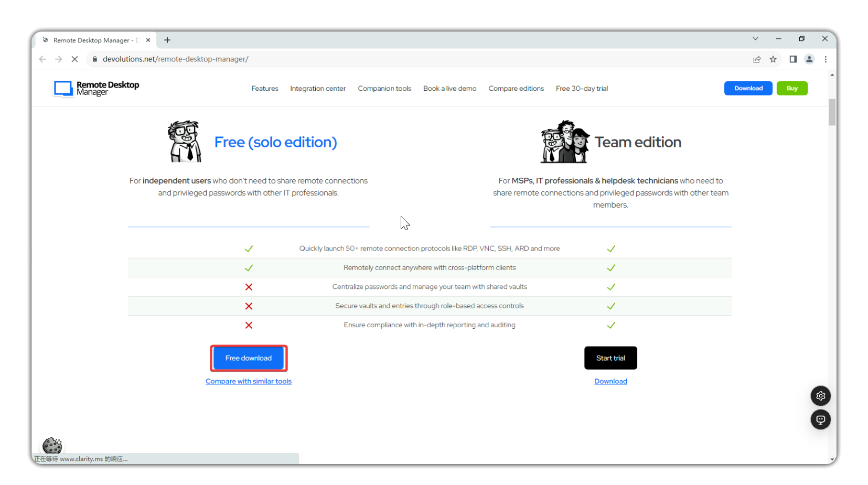Open the Chrome three-dot menu
The height and width of the screenshot is (485, 868).
pyautogui.click(x=826, y=59)
